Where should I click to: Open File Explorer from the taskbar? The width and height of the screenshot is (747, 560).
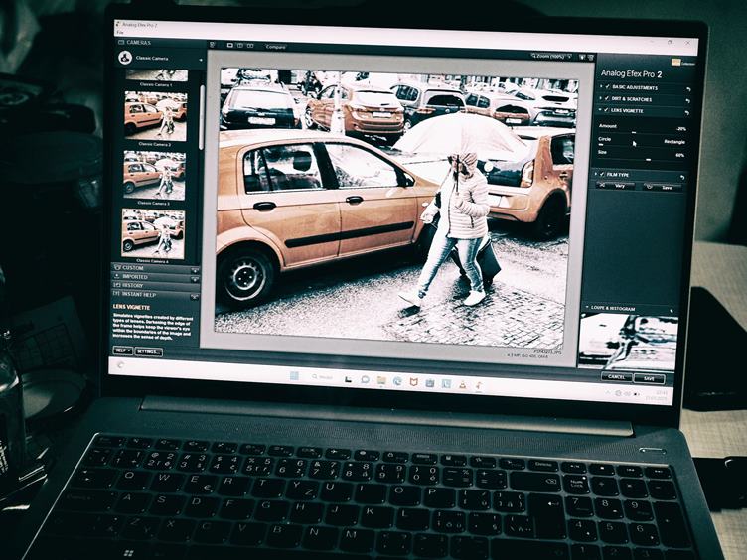381,380
